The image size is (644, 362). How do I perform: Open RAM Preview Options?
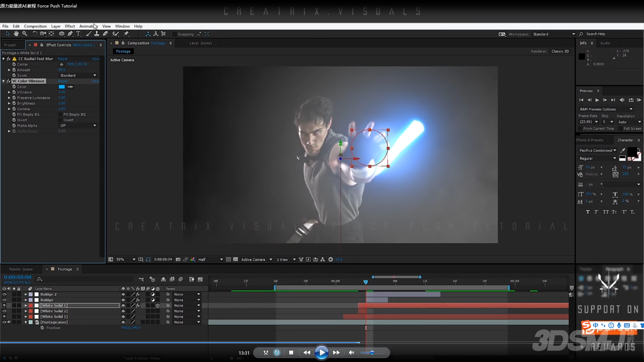pos(606,109)
